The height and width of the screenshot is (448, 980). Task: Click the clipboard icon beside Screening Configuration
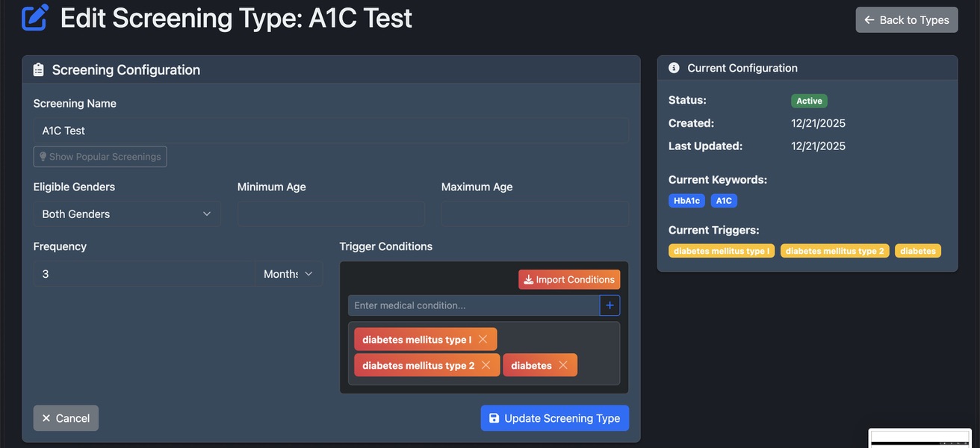[39, 69]
